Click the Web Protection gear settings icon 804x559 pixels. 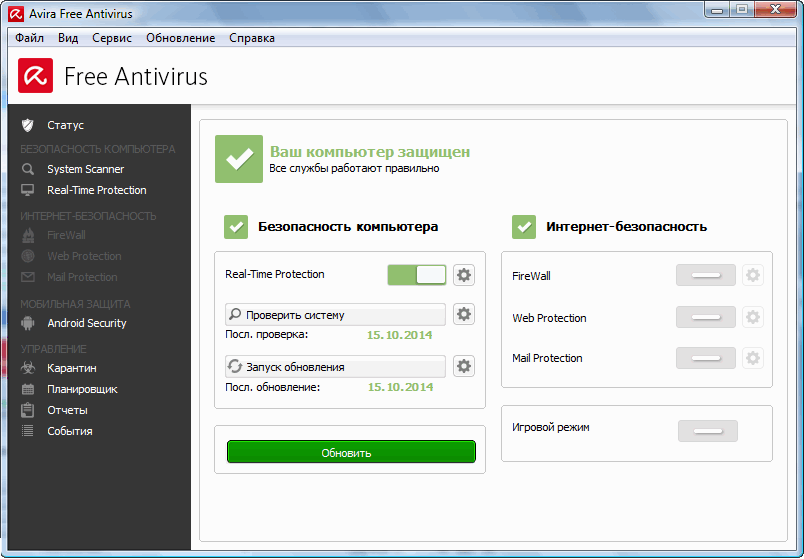click(753, 317)
